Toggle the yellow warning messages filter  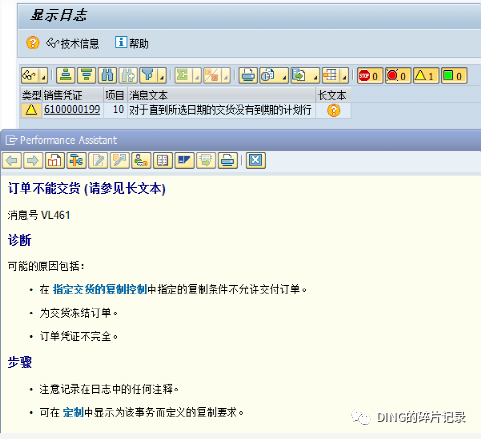click(426, 75)
